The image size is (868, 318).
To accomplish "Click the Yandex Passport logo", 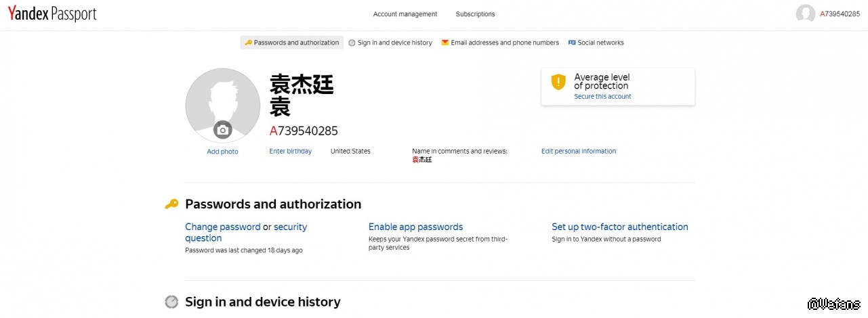I will pyautogui.click(x=52, y=14).
